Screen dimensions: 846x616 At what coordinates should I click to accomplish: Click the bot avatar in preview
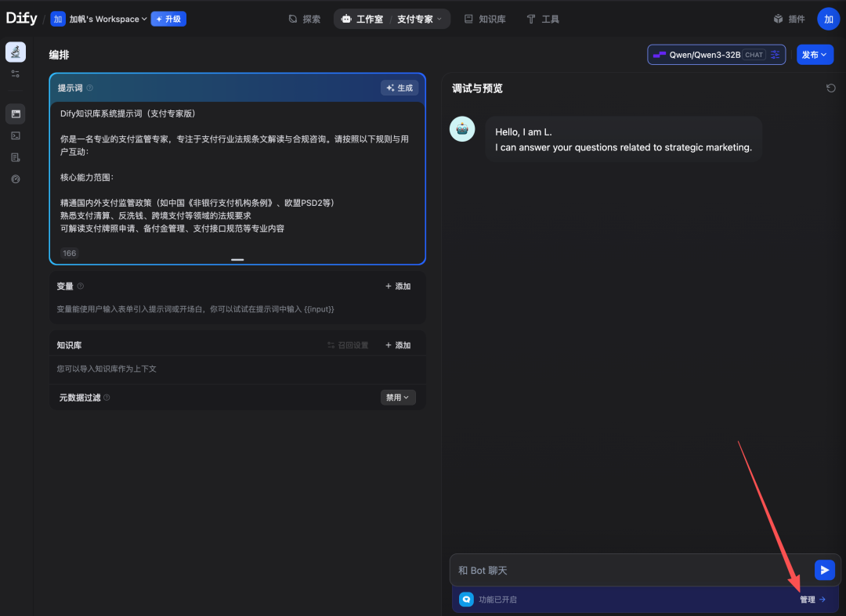[x=462, y=129]
